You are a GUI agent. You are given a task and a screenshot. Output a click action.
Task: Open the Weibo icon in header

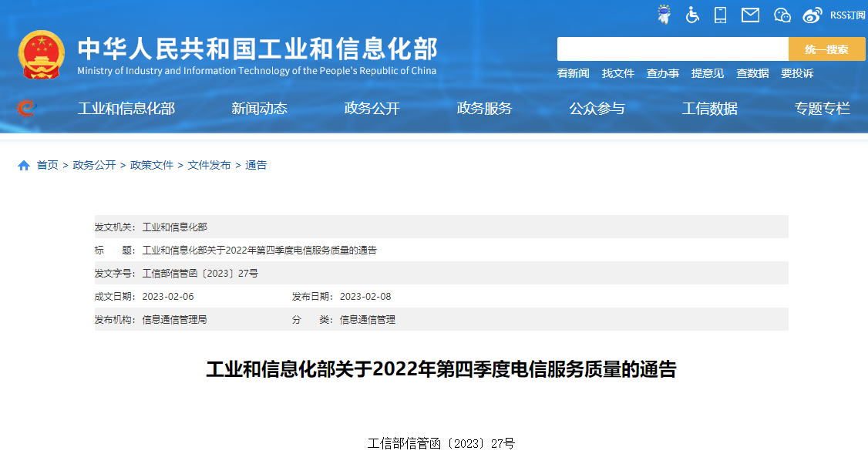click(x=812, y=15)
